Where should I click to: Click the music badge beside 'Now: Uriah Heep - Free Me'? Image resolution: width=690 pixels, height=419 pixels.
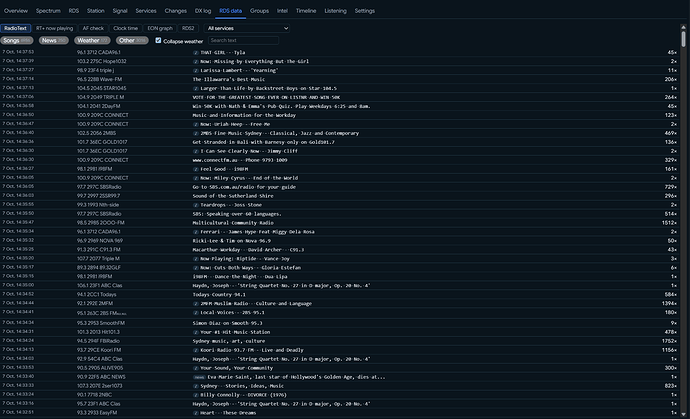pos(196,125)
